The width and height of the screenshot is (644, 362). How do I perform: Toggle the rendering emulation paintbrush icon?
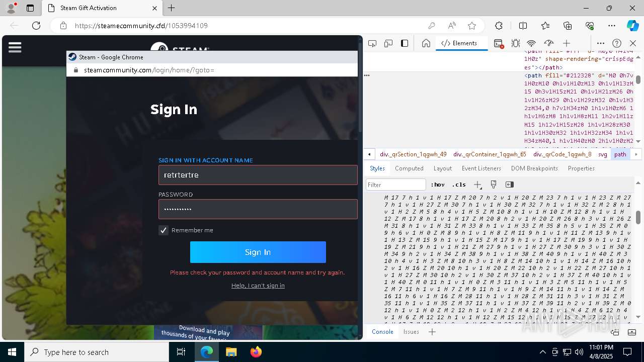[494, 185]
